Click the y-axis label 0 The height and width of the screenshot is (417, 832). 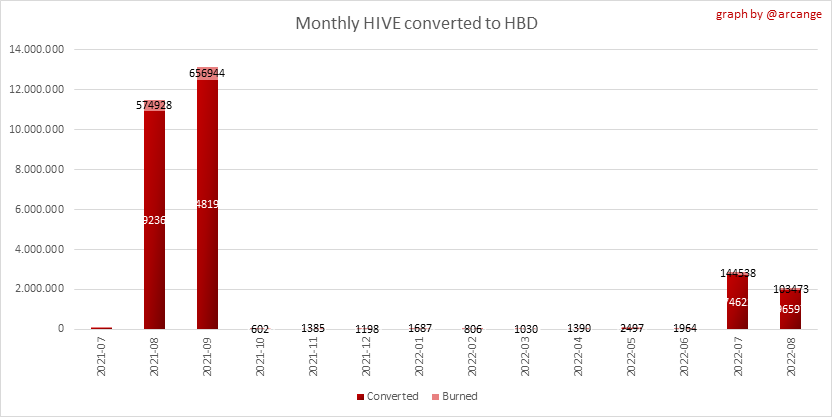(61, 329)
